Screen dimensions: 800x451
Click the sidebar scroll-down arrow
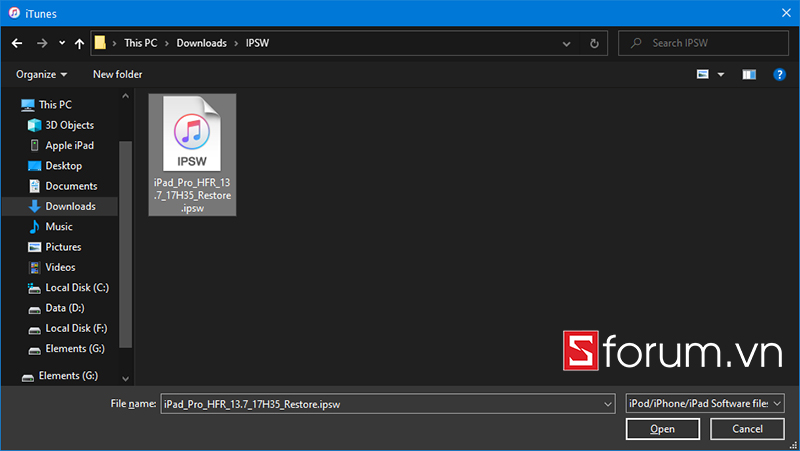click(x=126, y=379)
